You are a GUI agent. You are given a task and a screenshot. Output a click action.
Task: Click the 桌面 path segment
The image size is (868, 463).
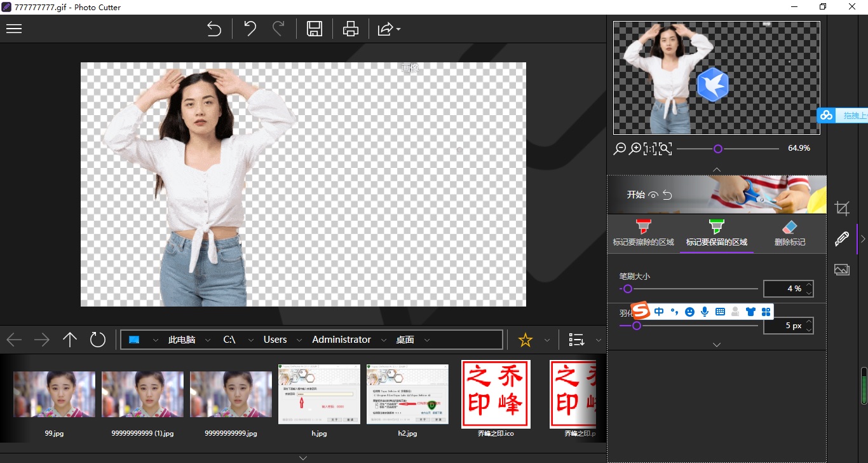[x=405, y=340]
